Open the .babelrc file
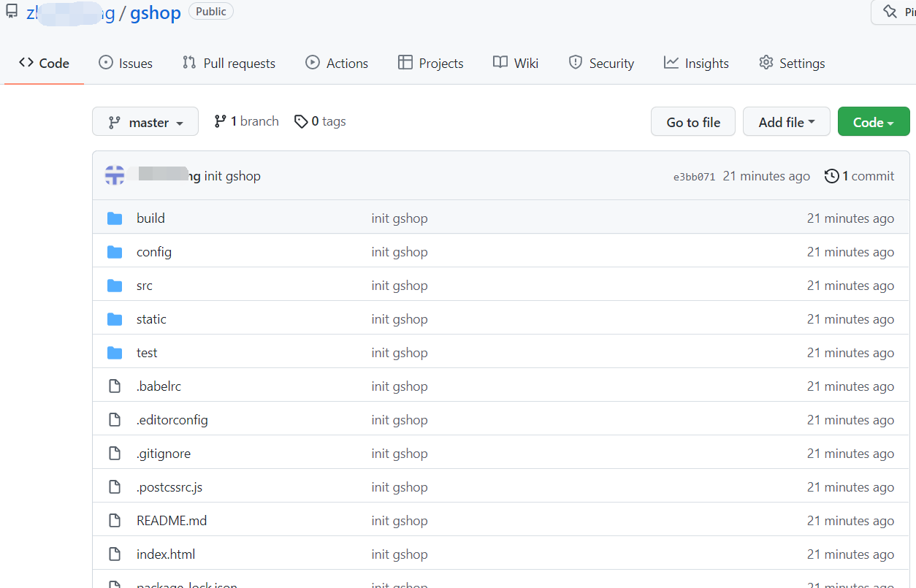The height and width of the screenshot is (588, 916). (x=159, y=386)
